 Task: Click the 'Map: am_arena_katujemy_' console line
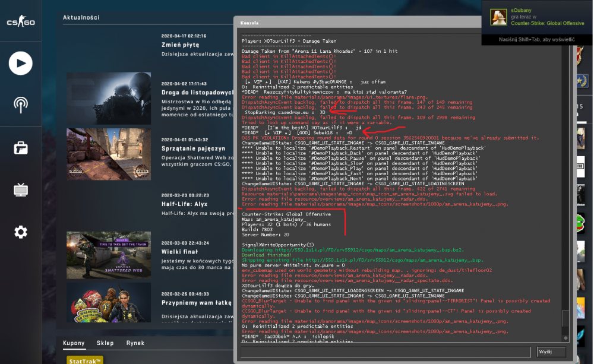pos(274,219)
